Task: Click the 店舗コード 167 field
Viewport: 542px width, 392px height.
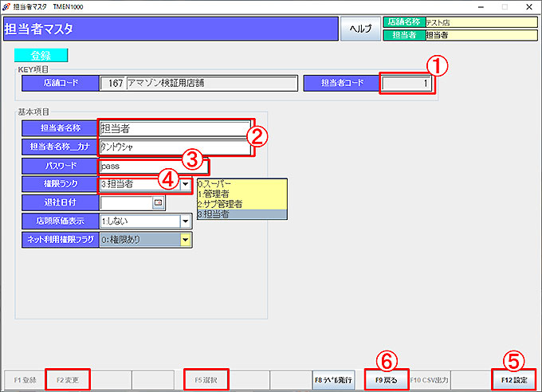Action: (113, 84)
